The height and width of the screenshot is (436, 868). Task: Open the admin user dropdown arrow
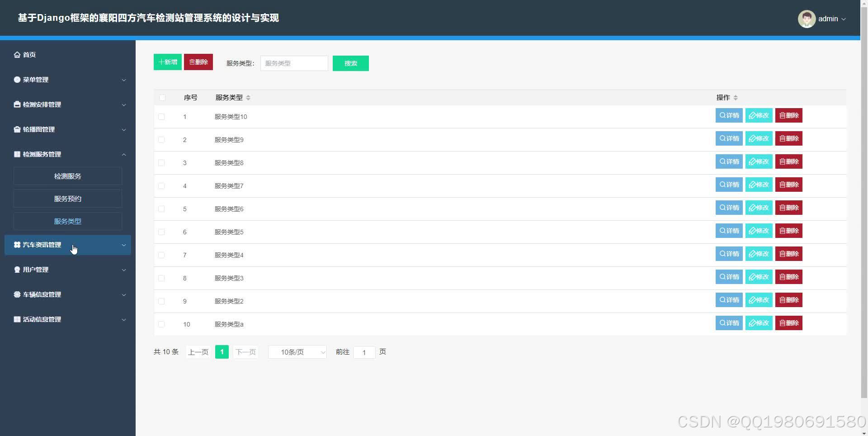843,19
